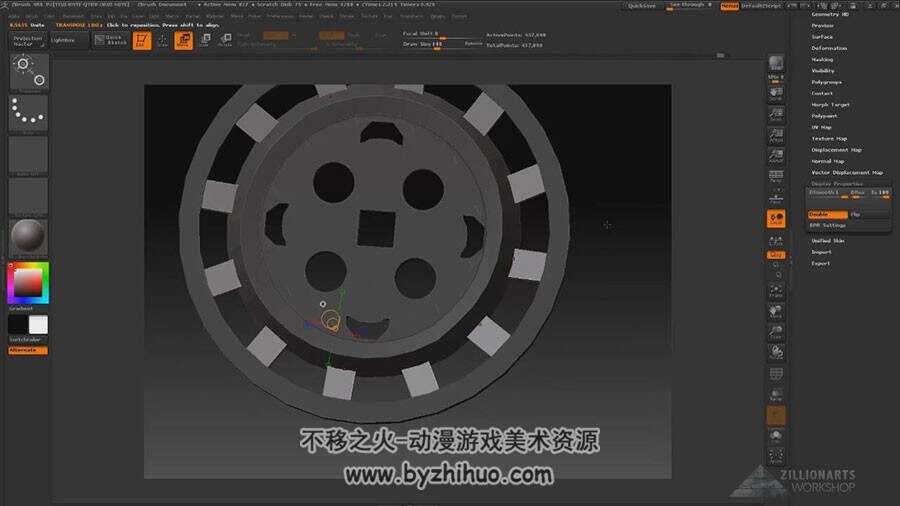The width and height of the screenshot is (900, 506).
Task: Toggle Persp perspective view
Action: pos(776,176)
